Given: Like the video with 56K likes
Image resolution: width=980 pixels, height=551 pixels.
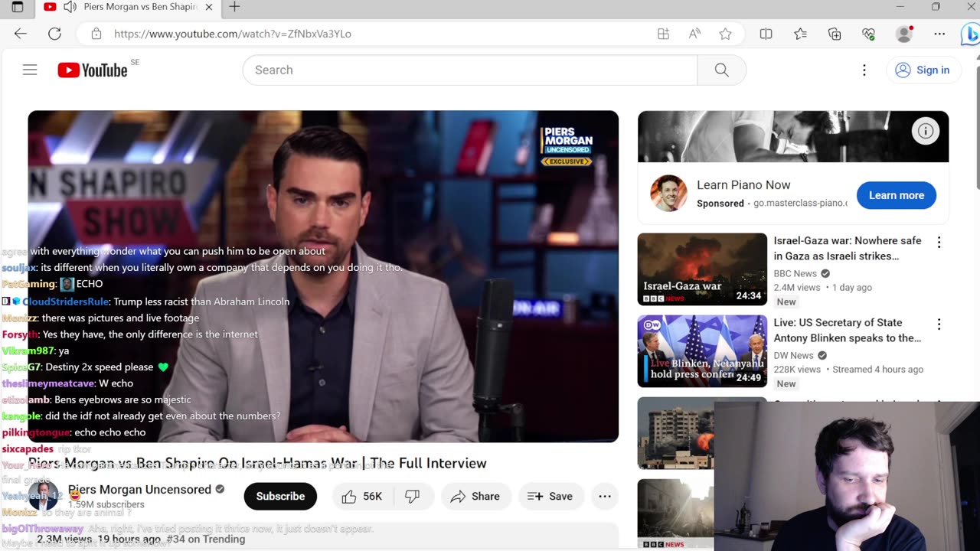Looking at the screenshot, I should (362, 496).
